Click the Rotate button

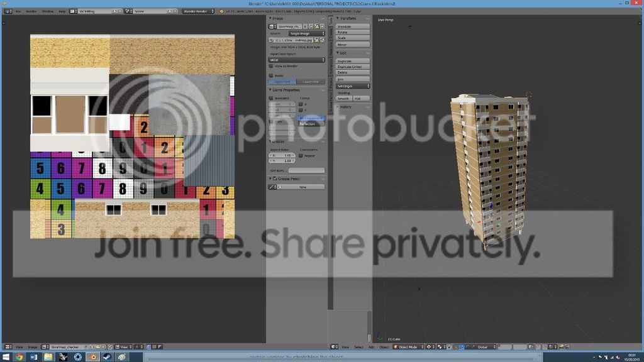pyautogui.click(x=353, y=32)
